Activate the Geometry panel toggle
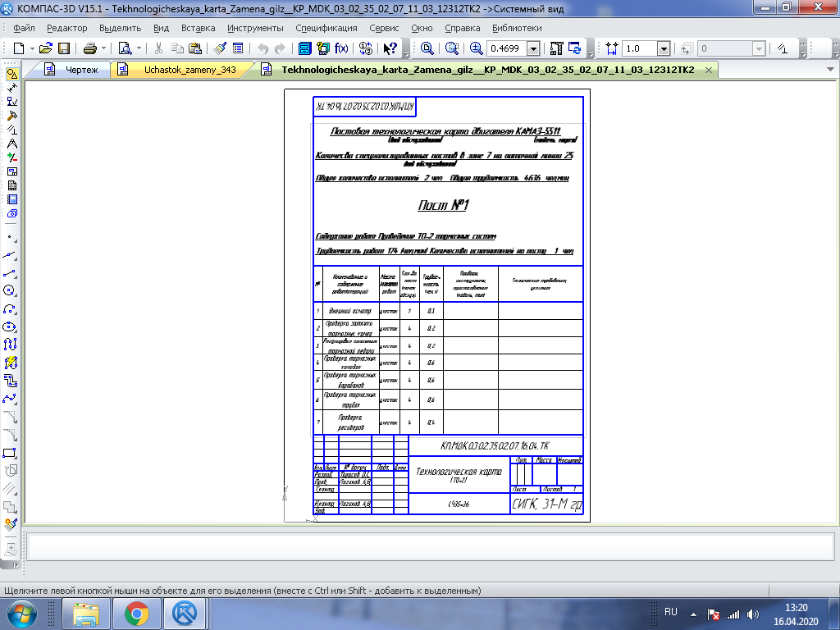 (11, 75)
